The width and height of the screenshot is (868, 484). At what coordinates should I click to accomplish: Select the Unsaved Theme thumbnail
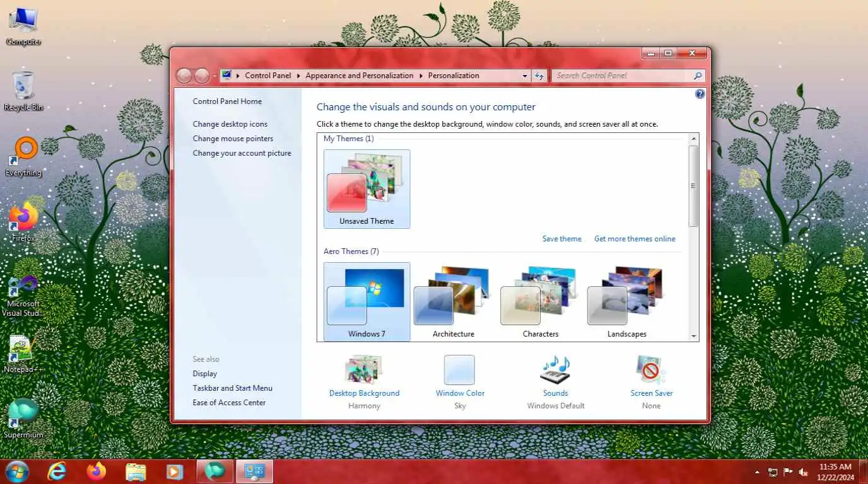[x=367, y=188]
